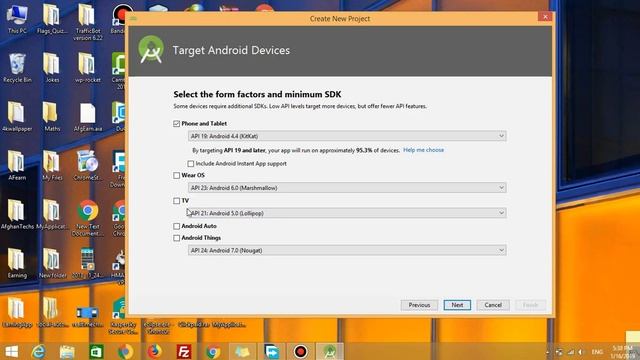Select the AfgEarn.aia file icon
This screenshot has width=640, height=360.
[x=87, y=117]
